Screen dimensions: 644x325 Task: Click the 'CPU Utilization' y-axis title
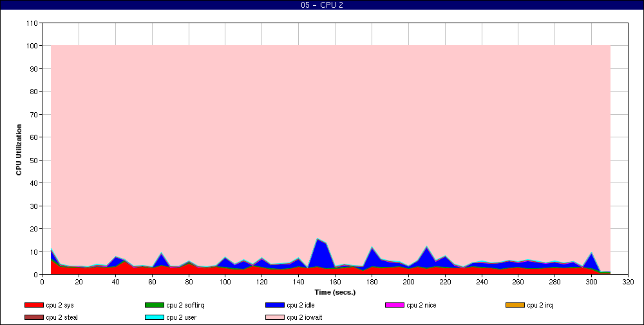coord(19,150)
